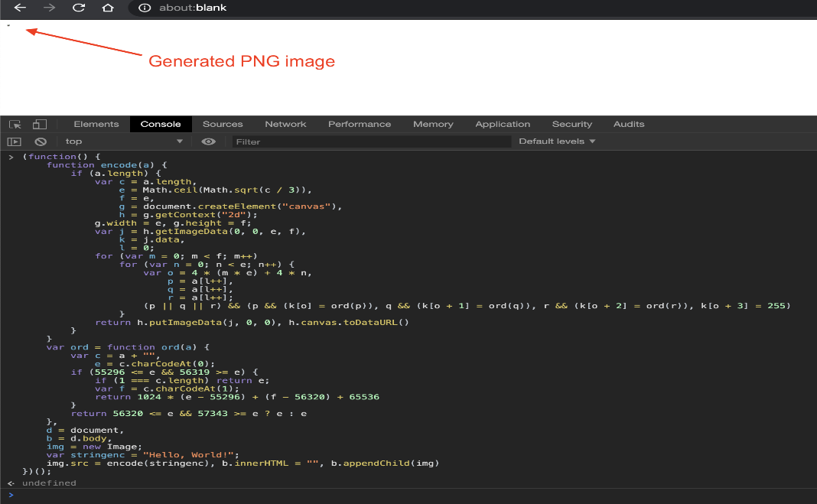The image size is (817, 504).
Task: Clear the console with the ban icon
Action: [41, 141]
